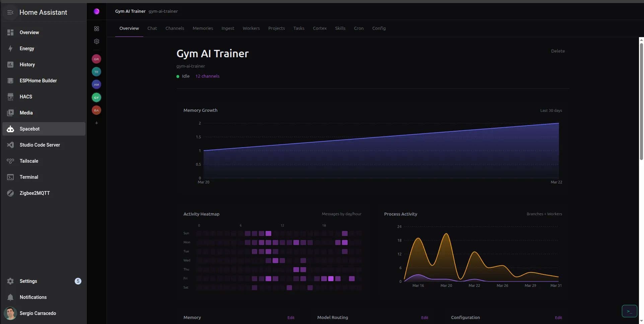The height and width of the screenshot is (324, 644).
Task: Edit the Model Routing section
Action: pos(424,318)
